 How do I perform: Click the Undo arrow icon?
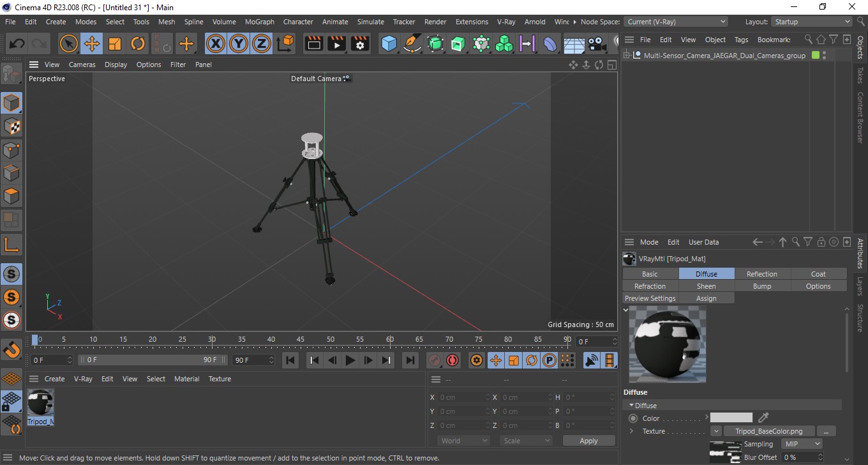click(x=17, y=44)
